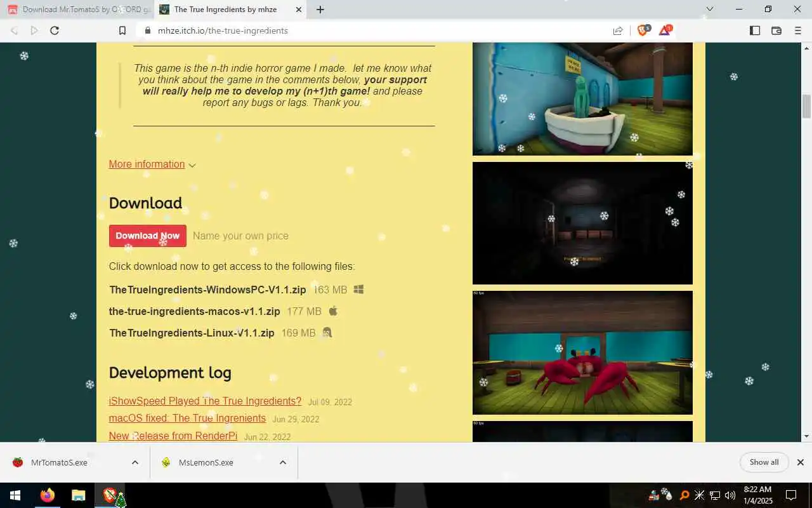Image resolution: width=812 pixels, height=508 pixels.
Task: Click the Apple macOS platform icon
Action: click(333, 311)
